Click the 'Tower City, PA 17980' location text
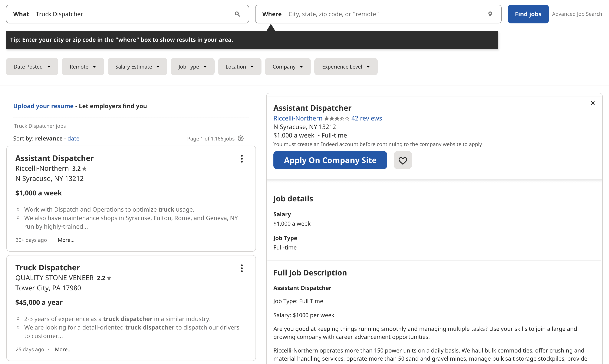The height and width of the screenshot is (364, 609). (48, 288)
